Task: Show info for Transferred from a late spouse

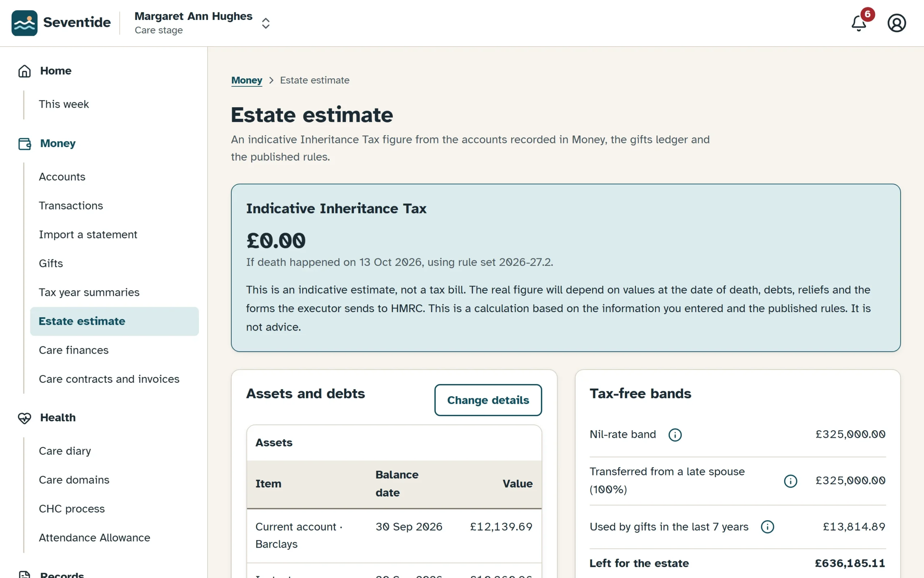Action: [x=790, y=481]
